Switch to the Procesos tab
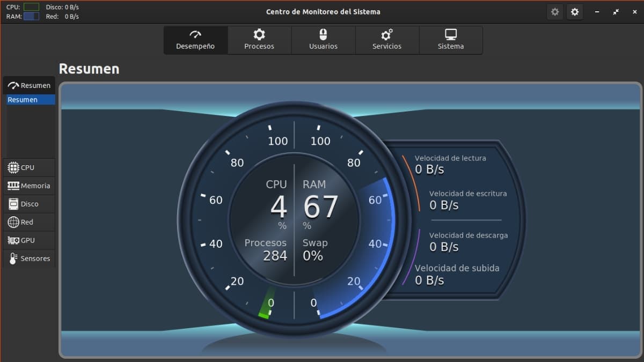This screenshot has width=644, height=362. (x=259, y=40)
